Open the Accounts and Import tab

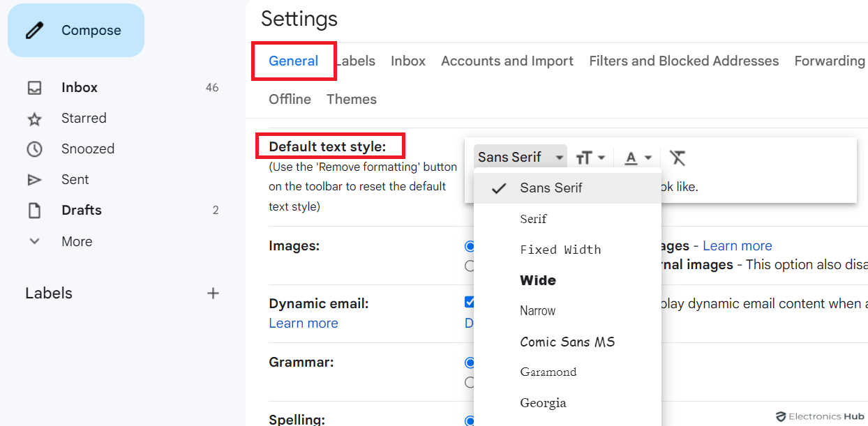pyautogui.click(x=507, y=61)
